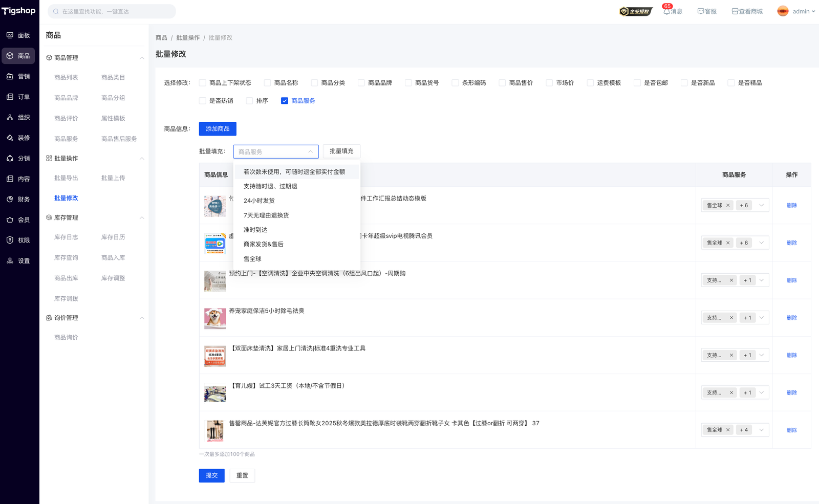Click the 查看商城 store icon

click(735, 11)
